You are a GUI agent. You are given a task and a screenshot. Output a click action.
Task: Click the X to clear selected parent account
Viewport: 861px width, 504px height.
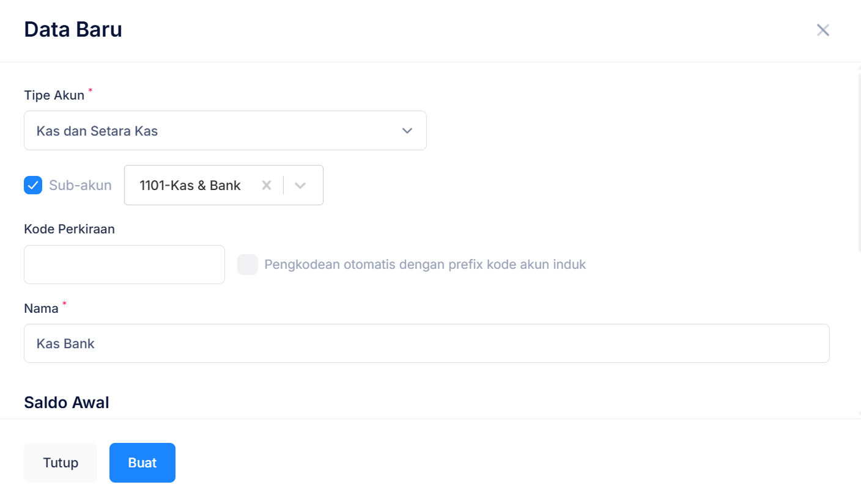click(x=267, y=185)
